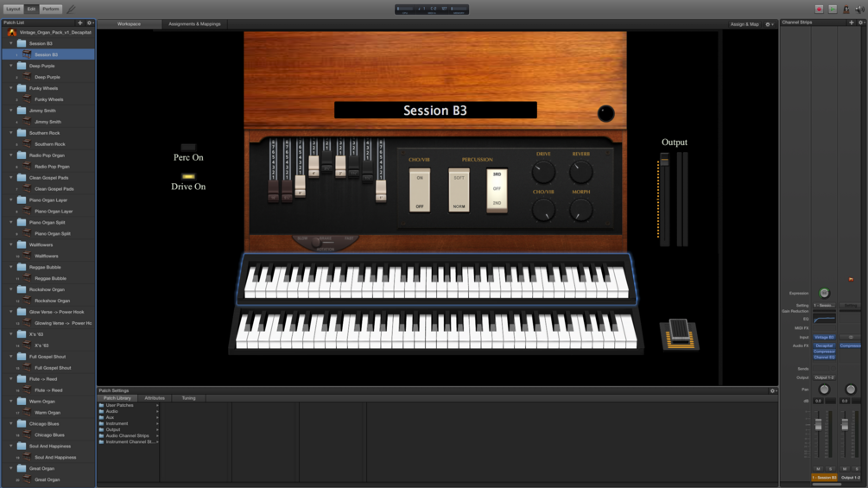Toggle the CHO/VIB ON/OFF switch
868x488 pixels.
pyautogui.click(x=420, y=191)
